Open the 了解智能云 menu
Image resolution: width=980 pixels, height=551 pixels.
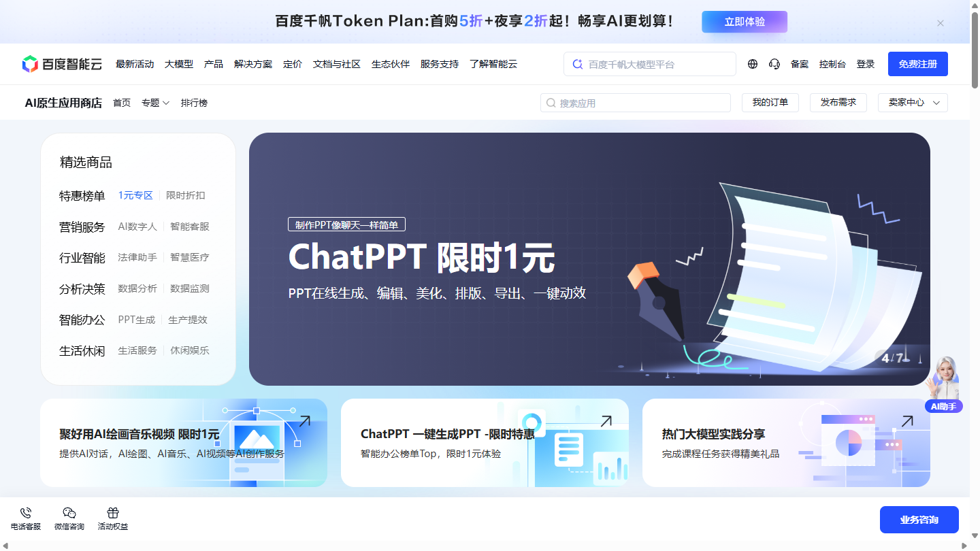pos(493,64)
